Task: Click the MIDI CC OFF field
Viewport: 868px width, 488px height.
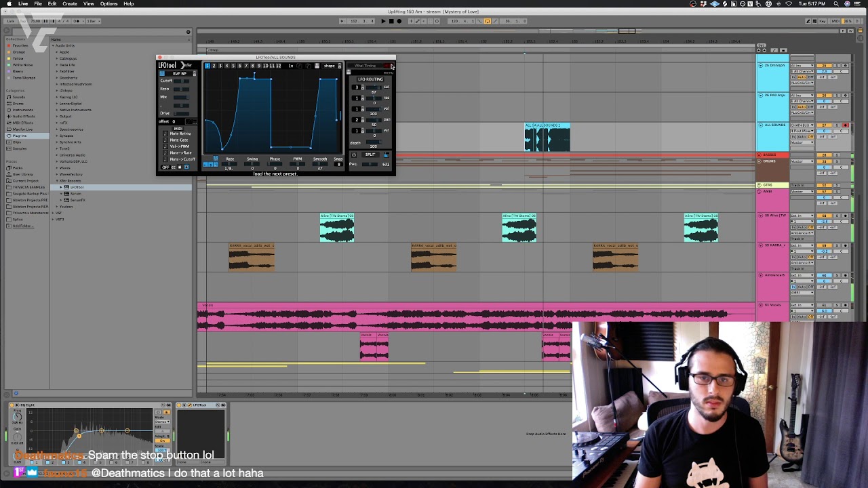Action: [x=165, y=167]
